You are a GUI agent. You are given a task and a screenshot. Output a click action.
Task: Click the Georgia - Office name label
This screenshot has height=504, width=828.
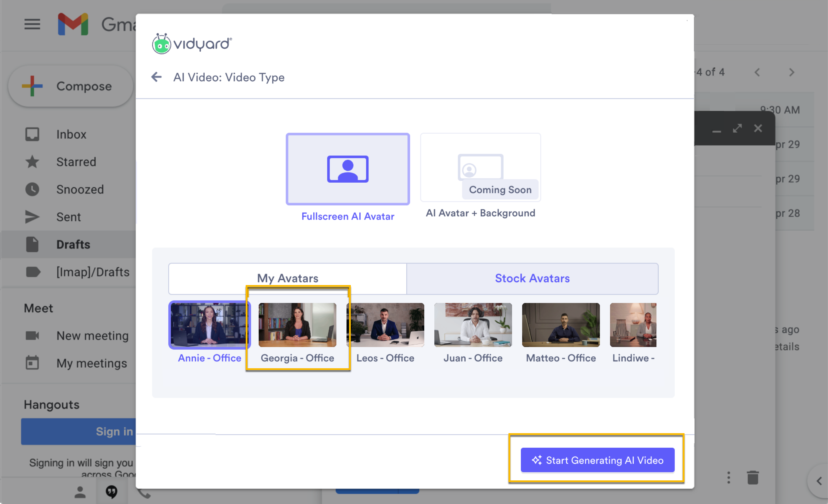pyautogui.click(x=297, y=358)
